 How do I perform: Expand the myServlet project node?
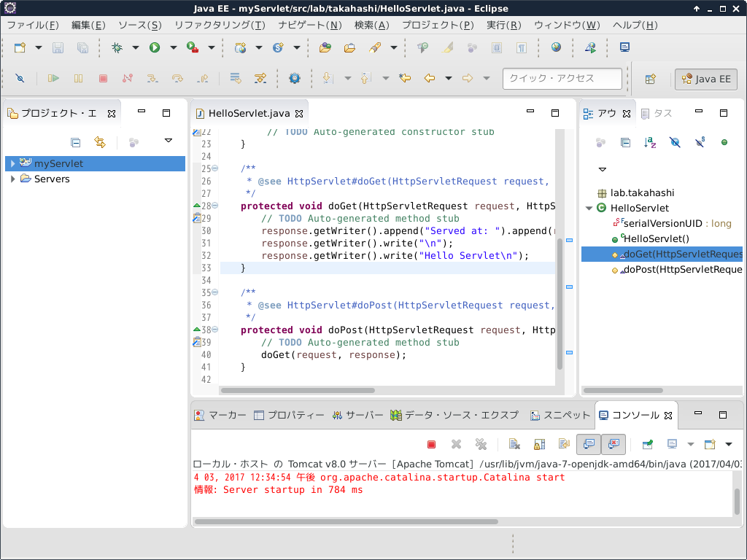tap(13, 163)
